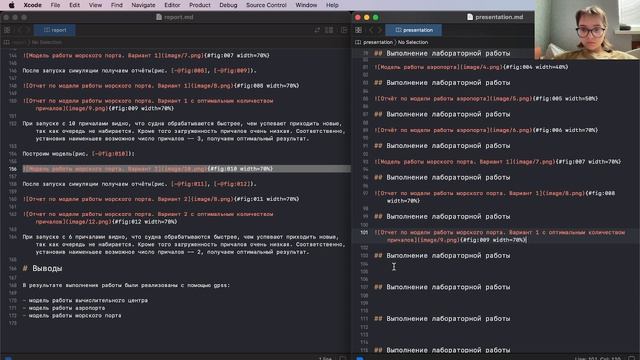
Task: Click line with image/5.png in presentation
Action: pyautogui.click(x=486, y=98)
